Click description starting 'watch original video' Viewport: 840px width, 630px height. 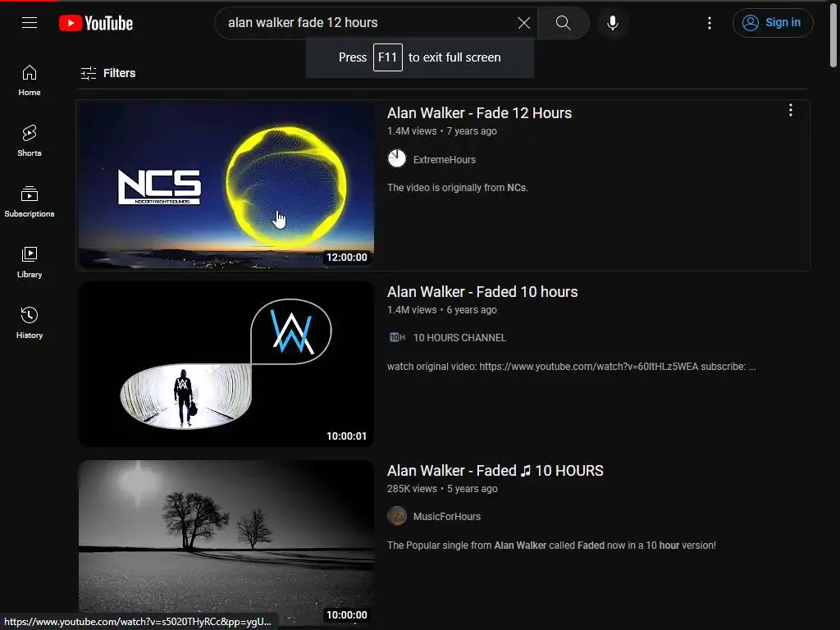point(572,367)
